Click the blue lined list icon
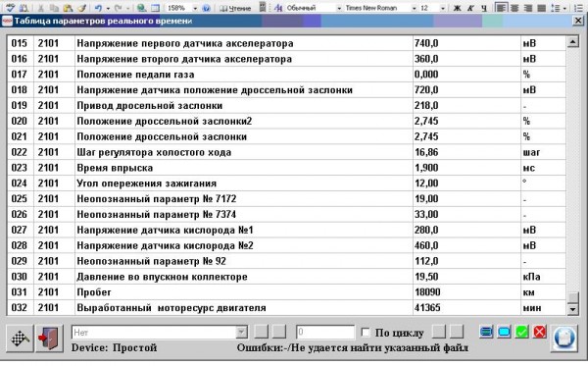 pos(486,332)
